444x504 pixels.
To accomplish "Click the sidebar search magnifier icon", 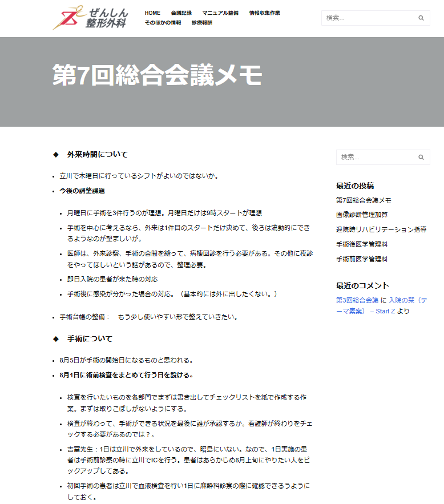I will (x=421, y=158).
